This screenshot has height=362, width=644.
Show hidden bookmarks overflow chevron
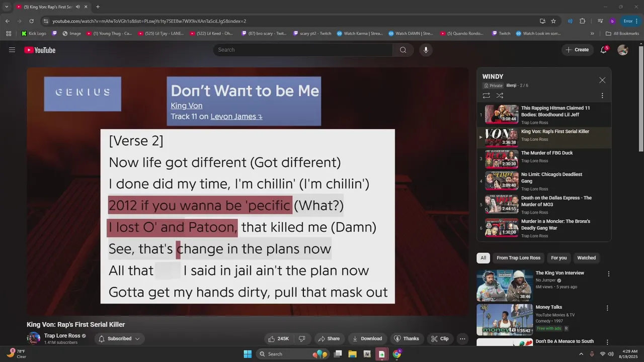click(592, 34)
